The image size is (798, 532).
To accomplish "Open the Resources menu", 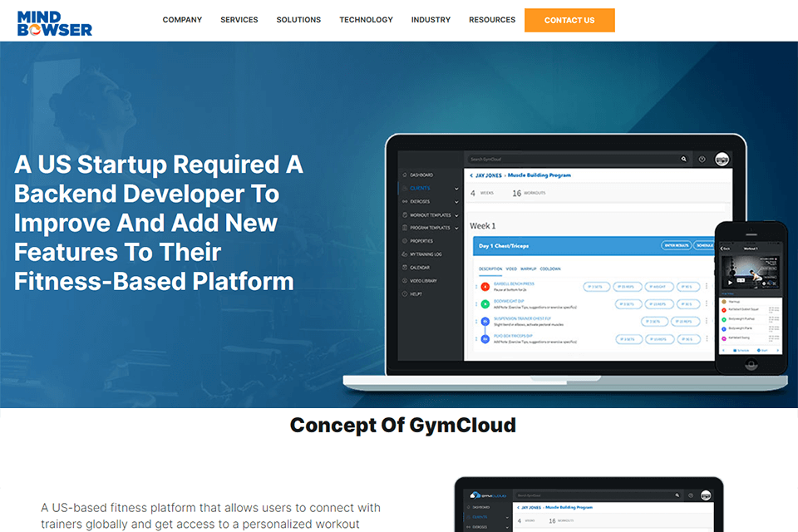I will pos(492,20).
